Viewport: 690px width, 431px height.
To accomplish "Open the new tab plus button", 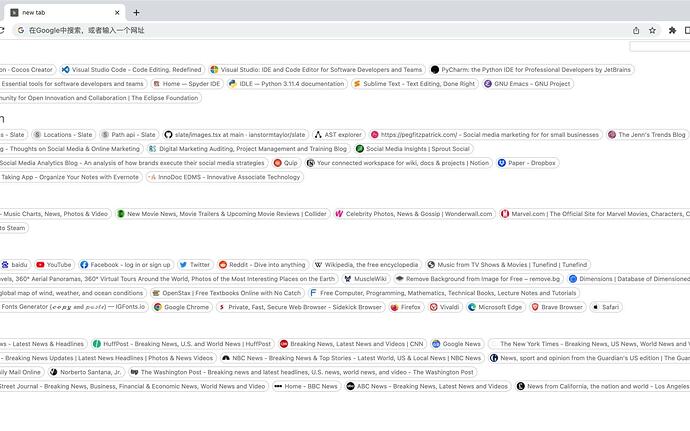I will click(136, 13).
